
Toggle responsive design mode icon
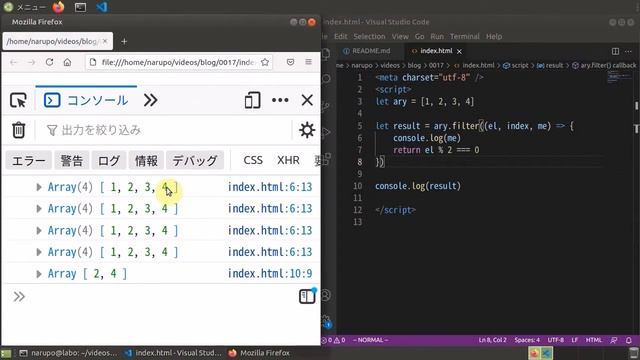252,100
